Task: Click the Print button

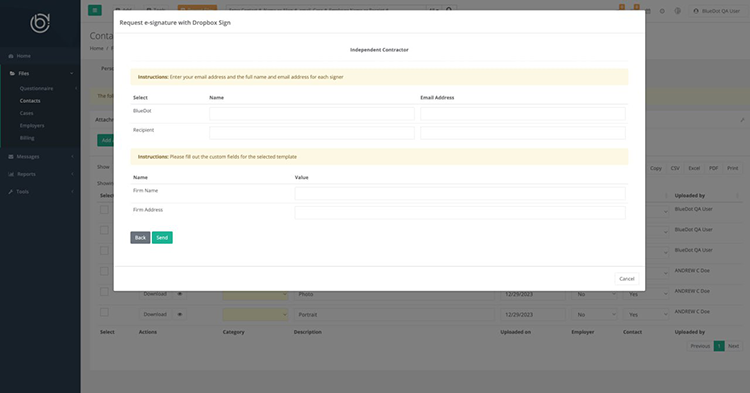Action: coord(732,168)
